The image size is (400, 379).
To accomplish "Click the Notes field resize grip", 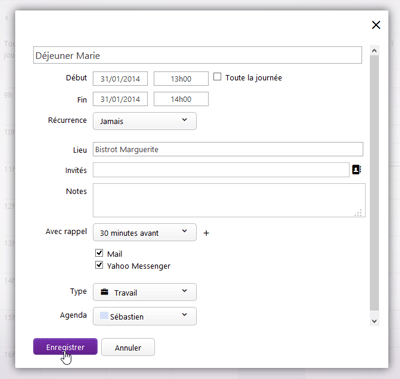I will (359, 213).
